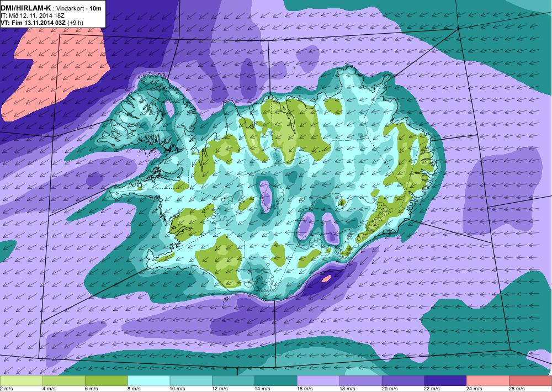Click the "2 m/s" legend label

tap(6, 389)
